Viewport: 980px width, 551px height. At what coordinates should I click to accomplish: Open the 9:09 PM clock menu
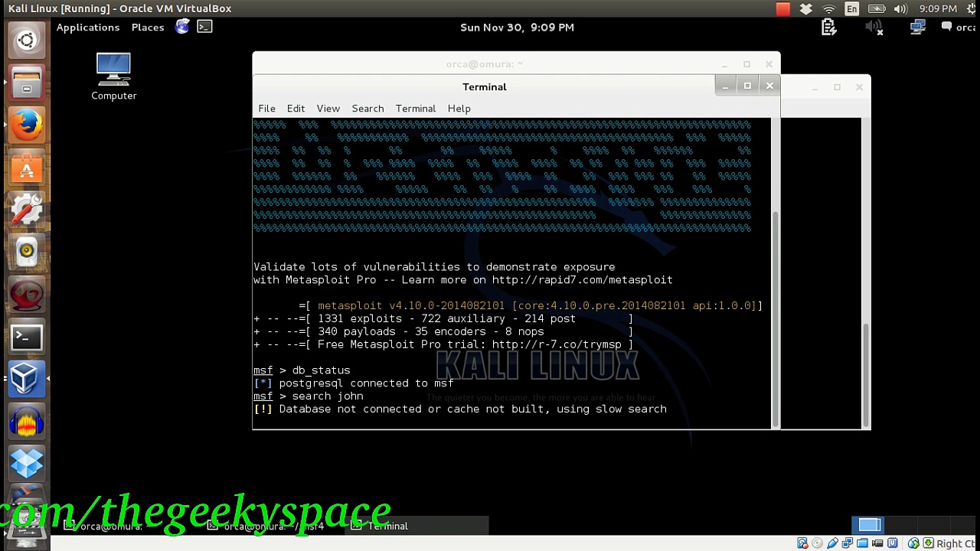click(x=938, y=8)
